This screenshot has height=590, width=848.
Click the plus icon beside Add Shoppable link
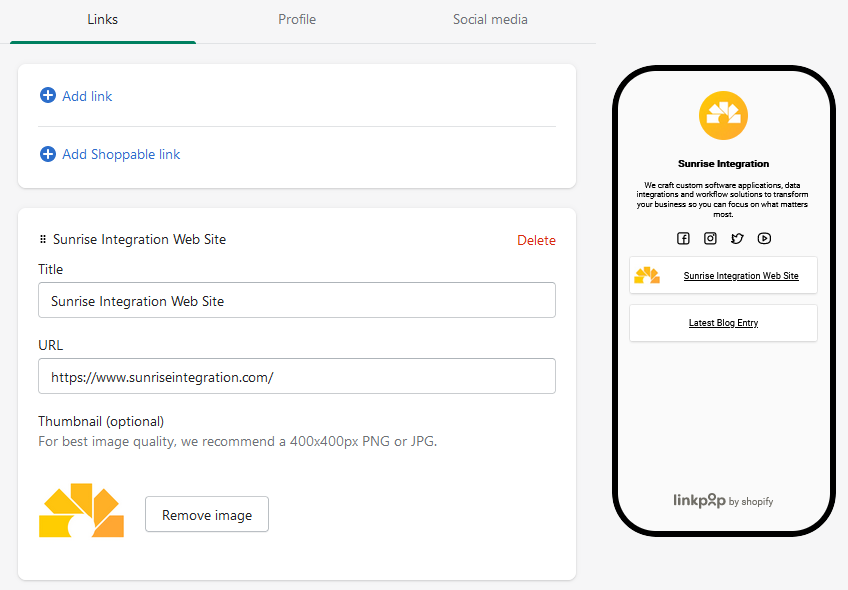[x=48, y=154]
